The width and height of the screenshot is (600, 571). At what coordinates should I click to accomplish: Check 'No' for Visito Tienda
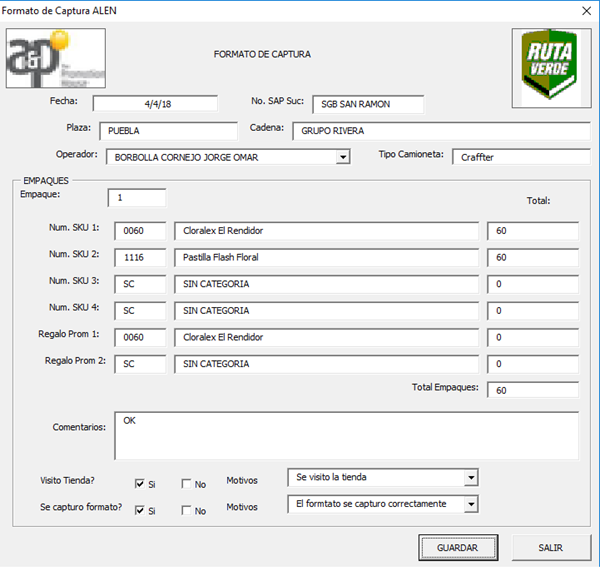(x=187, y=484)
